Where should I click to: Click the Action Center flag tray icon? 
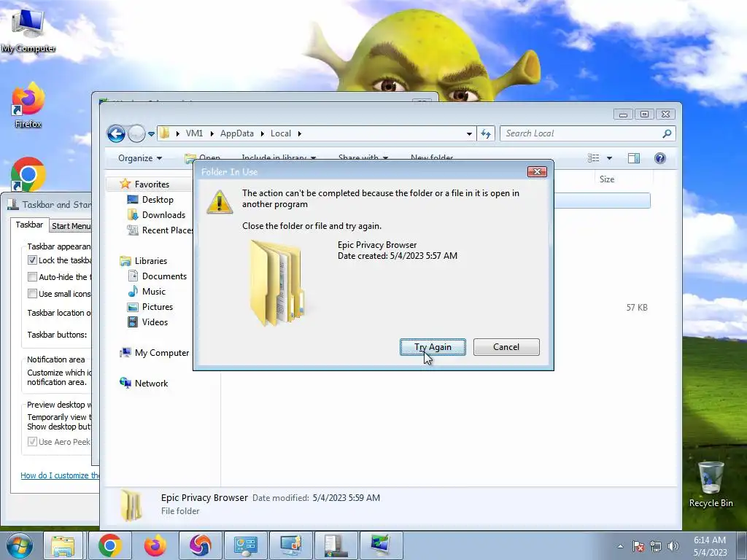coord(638,546)
